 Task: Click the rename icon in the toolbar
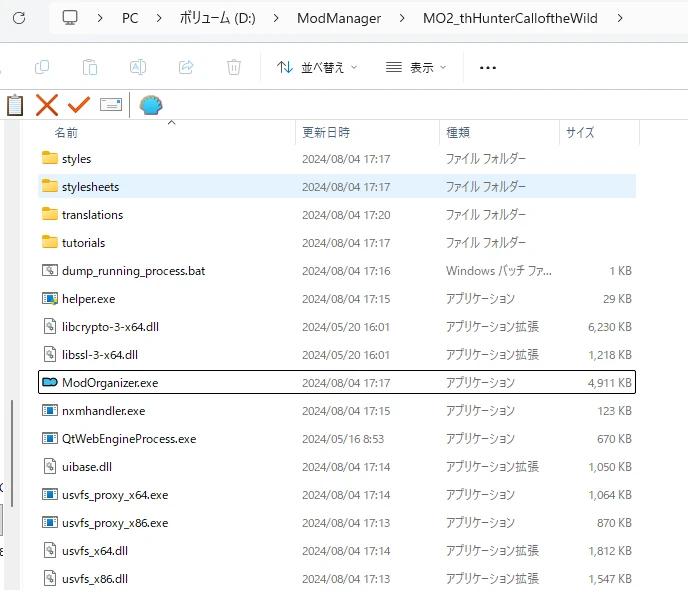click(138, 67)
